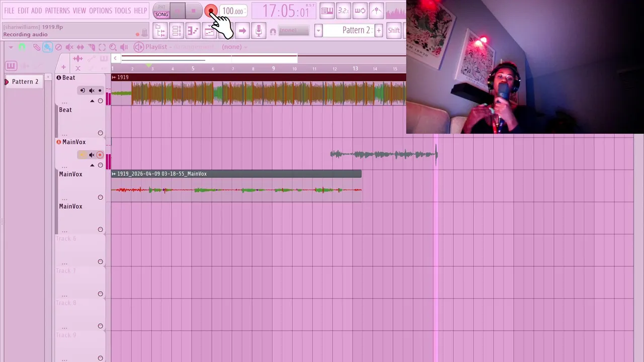The width and height of the screenshot is (644, 362).
Task: Select Pattern 2 in the picker panel
Action: [25, 81]
